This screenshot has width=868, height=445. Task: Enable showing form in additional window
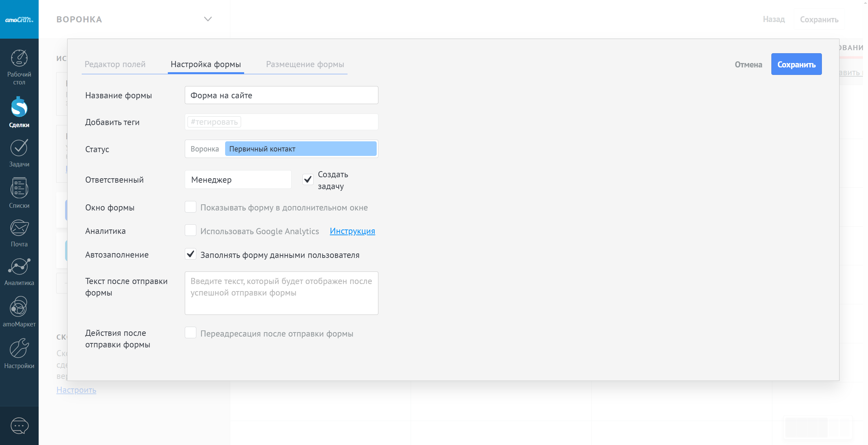point(191,207)
